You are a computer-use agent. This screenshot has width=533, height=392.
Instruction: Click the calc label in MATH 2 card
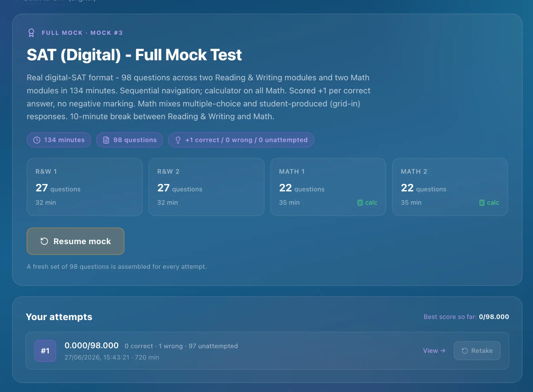pyautogui.click(x=493, y=202)
